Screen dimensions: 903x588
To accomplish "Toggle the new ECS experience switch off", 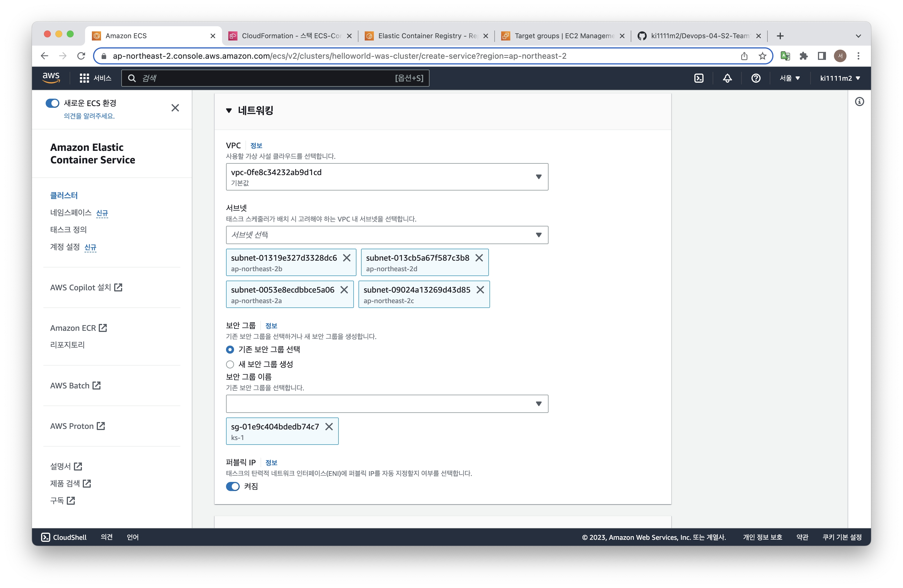I will [52, 103].
